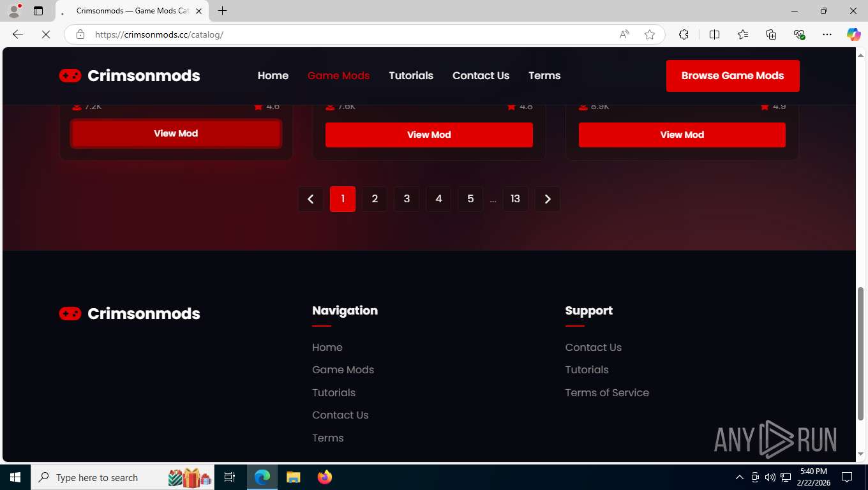Click View Mod on 8.9K card

click(682, 135)
